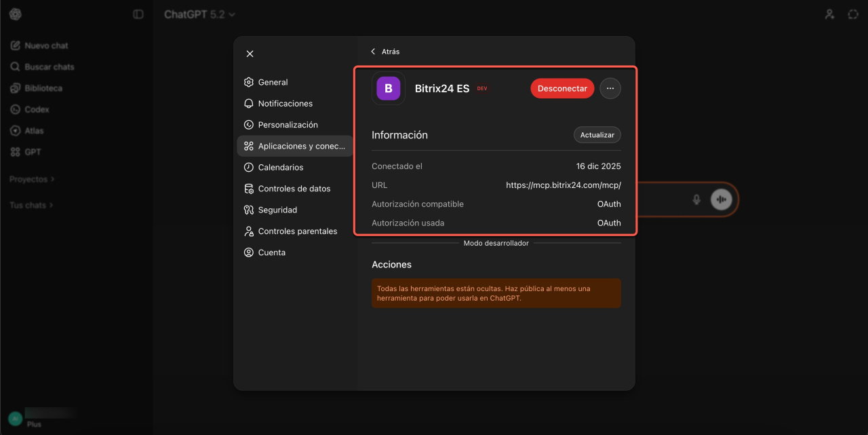Expand the Tus chats section
This screenshot has height=435, width=868.
pyautogui.click(x=31, y=205)
